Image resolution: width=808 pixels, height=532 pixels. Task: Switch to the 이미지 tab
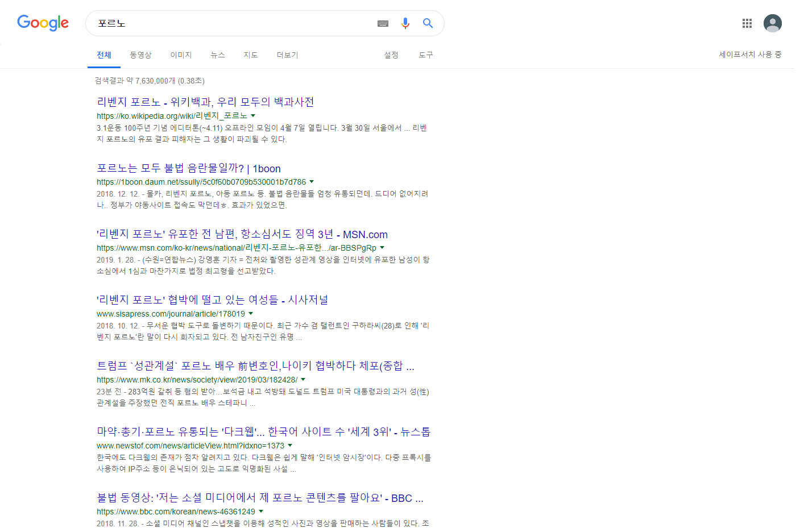click(181, 55)
